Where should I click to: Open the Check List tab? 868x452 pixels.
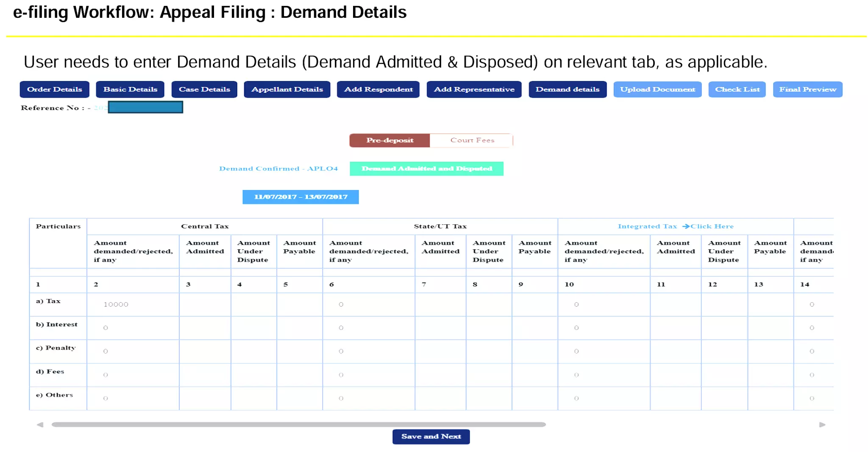pos(737,89)
